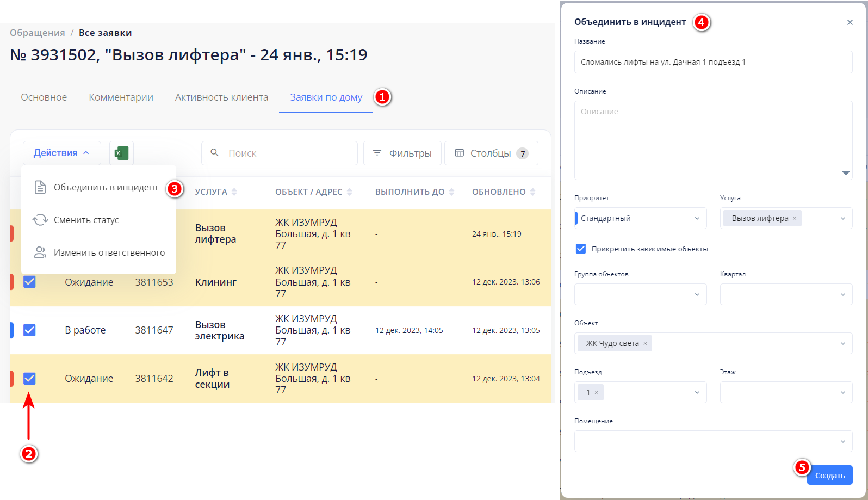Export requests via the Excel icon

pos(121,153)
